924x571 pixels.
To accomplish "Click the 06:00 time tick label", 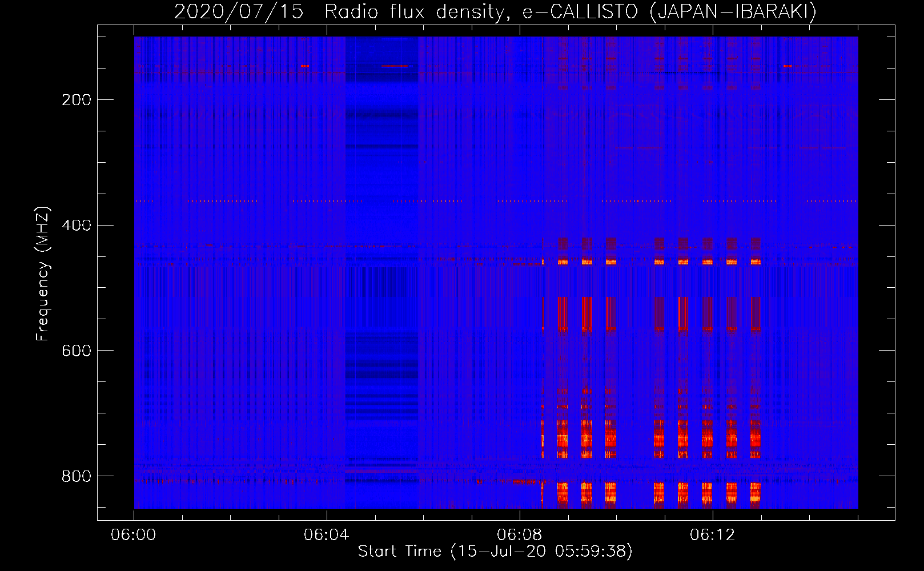I will (x=134, y=535).
